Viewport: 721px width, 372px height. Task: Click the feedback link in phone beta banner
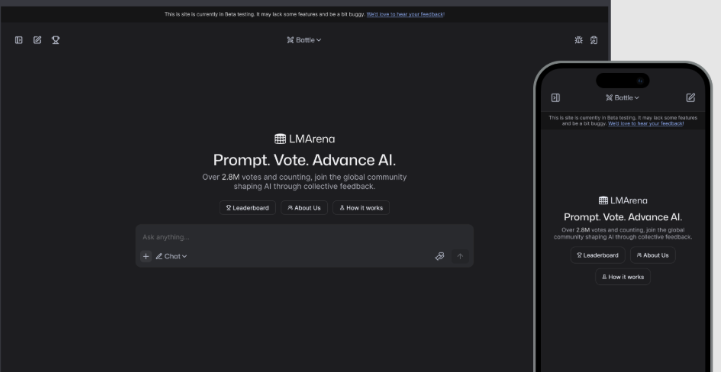coord(646,124)
